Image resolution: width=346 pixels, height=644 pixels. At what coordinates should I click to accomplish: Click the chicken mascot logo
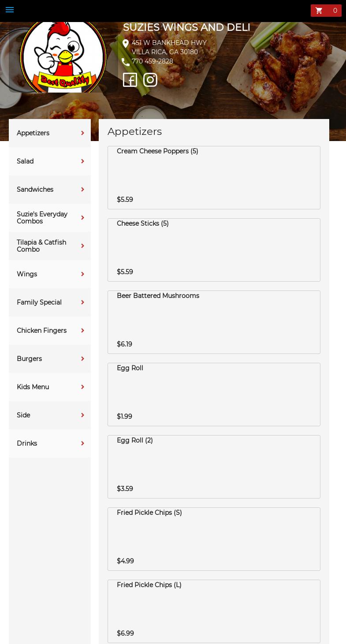(63, 57)
